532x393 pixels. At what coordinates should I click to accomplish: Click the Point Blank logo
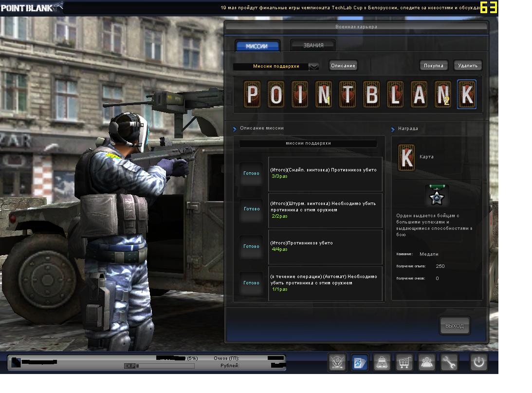31,7
